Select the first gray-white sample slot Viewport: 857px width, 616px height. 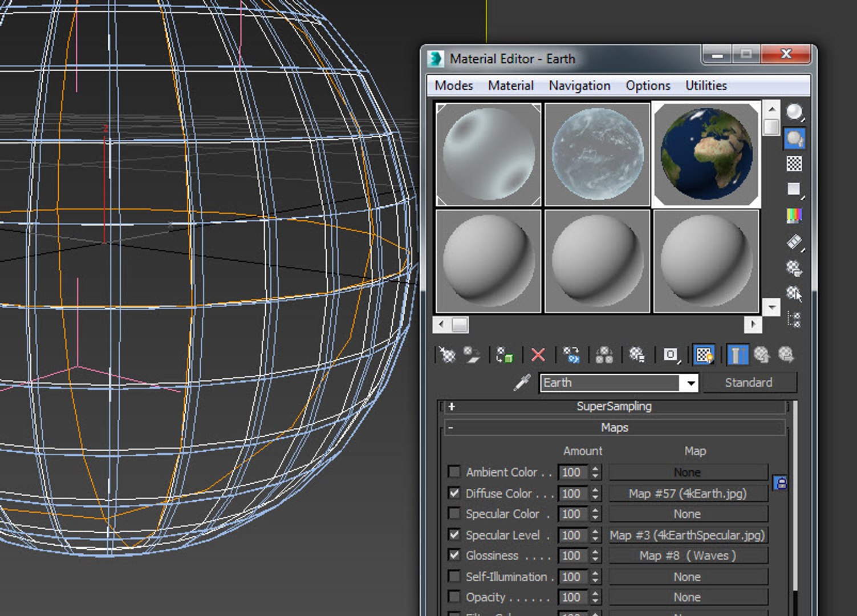(x=488, y=154)
